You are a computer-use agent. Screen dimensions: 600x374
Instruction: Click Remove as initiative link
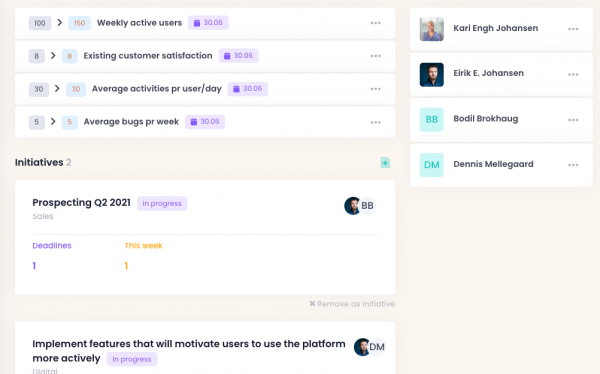(352, 304)
